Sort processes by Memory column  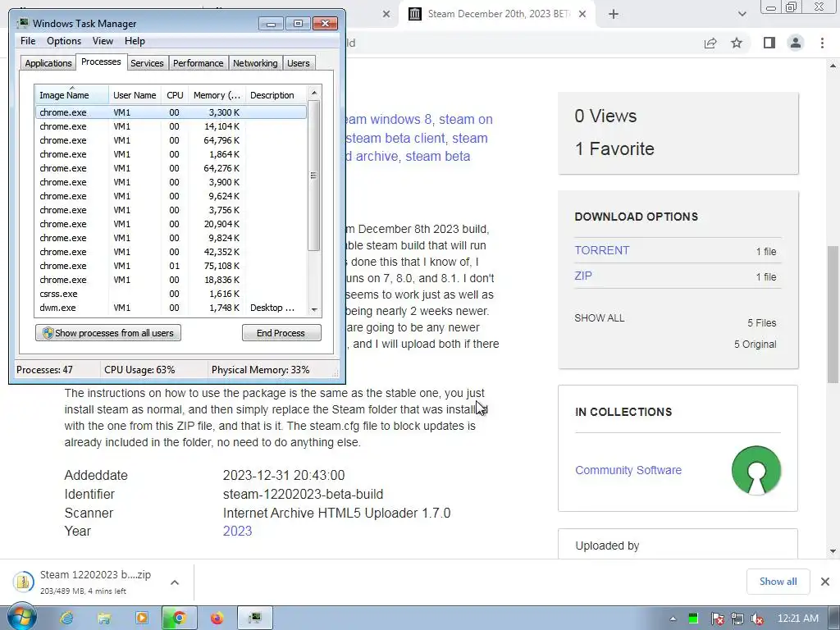(x=217, y=95)
